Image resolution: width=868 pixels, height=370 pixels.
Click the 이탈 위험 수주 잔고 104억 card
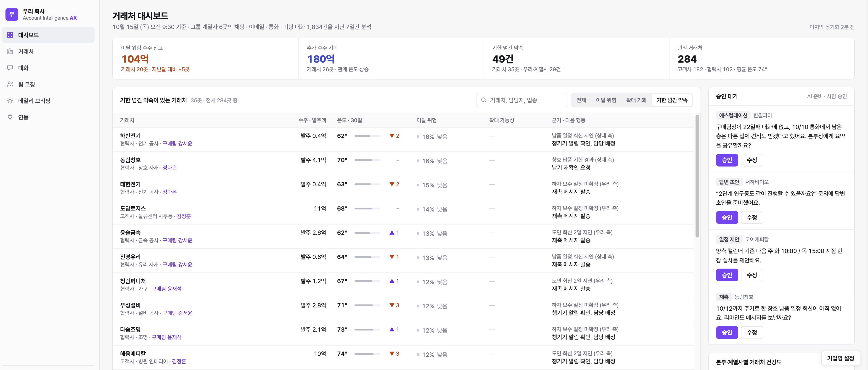pos(206,59)
